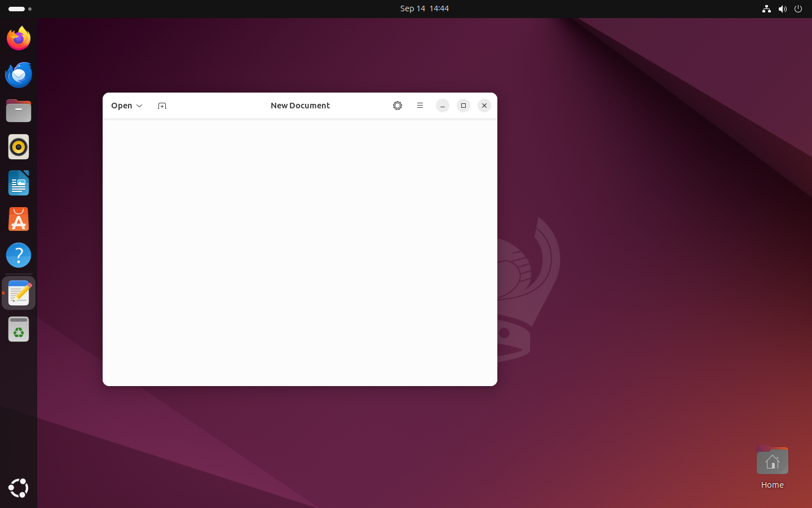Launch Rhythmbox music player
Image resolution: width=812 pixels, height=508 pixels.
(x=19, y=147)
